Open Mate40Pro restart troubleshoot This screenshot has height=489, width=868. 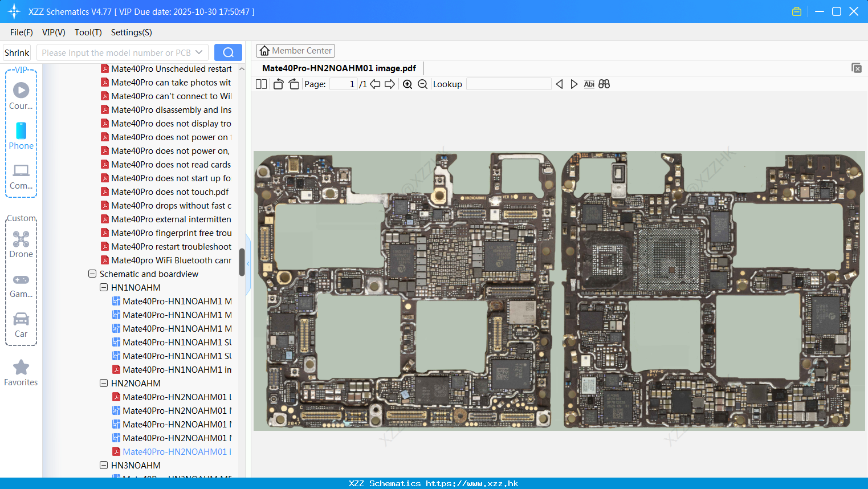pos(166,246)
